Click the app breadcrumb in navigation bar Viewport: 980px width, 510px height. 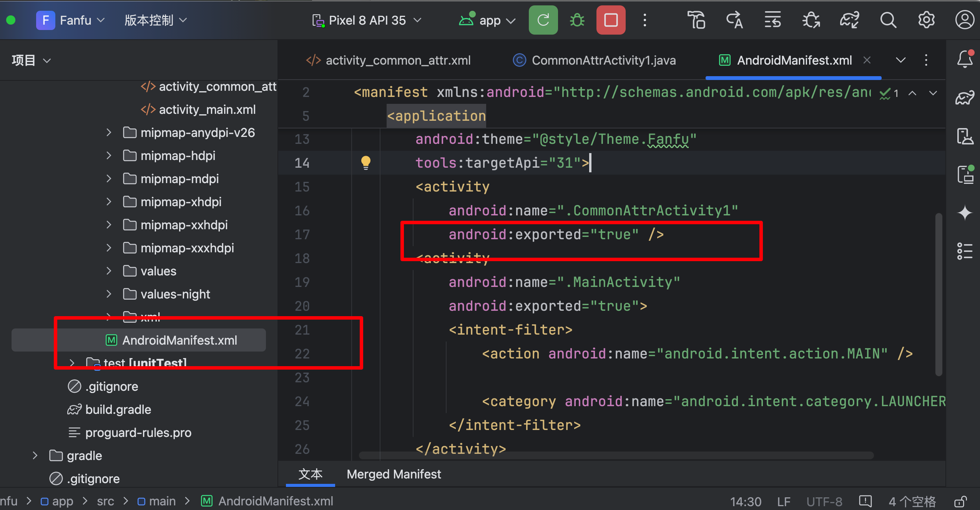(x=57, y=501)
